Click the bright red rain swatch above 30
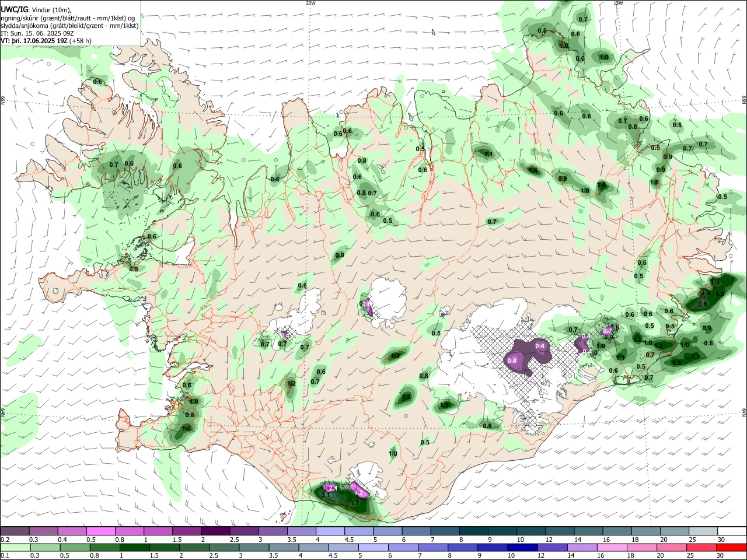Image resolution: width=747 pixels, height=560 pixels. point(732,547)
